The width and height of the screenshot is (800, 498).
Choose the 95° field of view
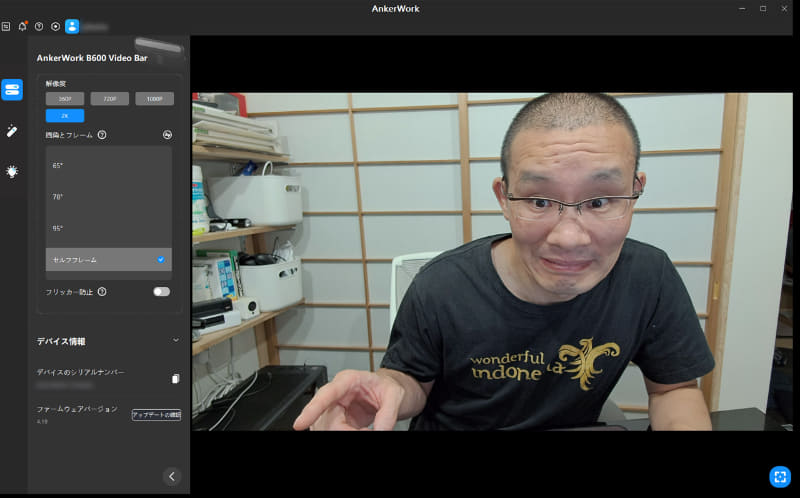pyautogui.click(x=109, y=229)
